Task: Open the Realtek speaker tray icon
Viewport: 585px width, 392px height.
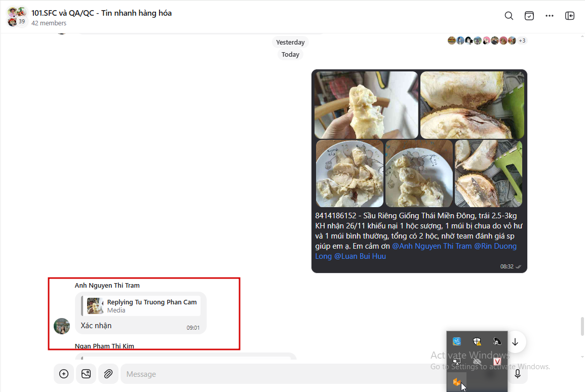Action: coord(497,341)
